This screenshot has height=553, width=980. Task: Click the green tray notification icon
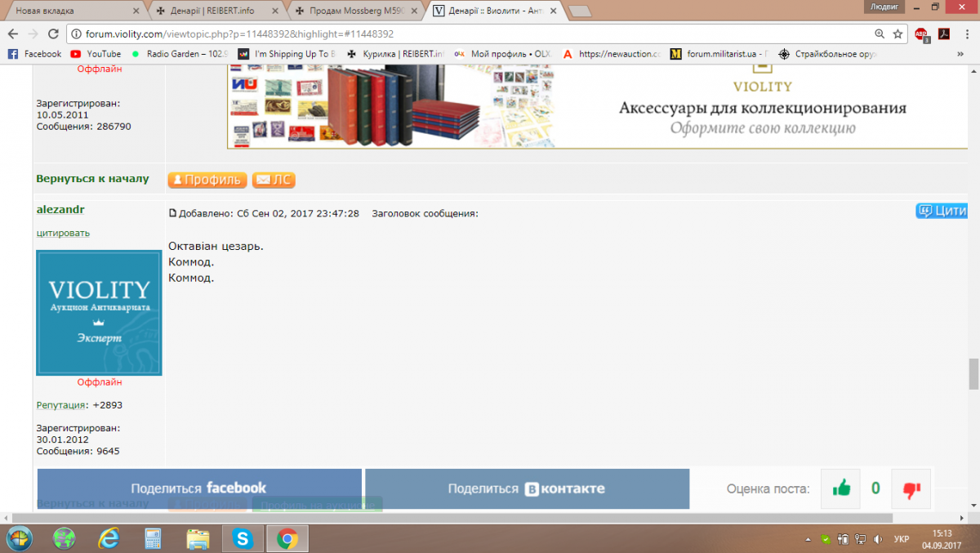pyautogui.click(x=826, y=539)
